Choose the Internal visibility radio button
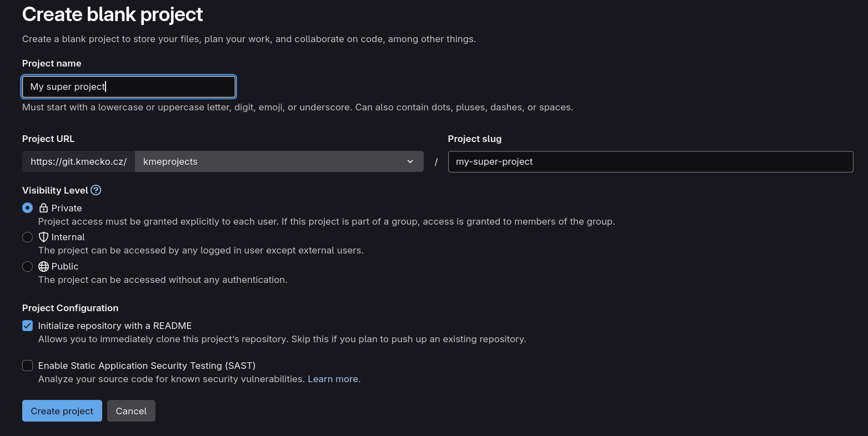Viewport: 868px width, 436px height. pos(27,237)
